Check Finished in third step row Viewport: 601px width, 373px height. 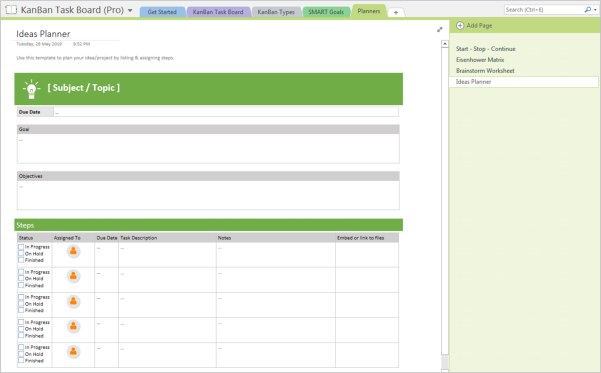pyautogui.click(x=21, y=310)
